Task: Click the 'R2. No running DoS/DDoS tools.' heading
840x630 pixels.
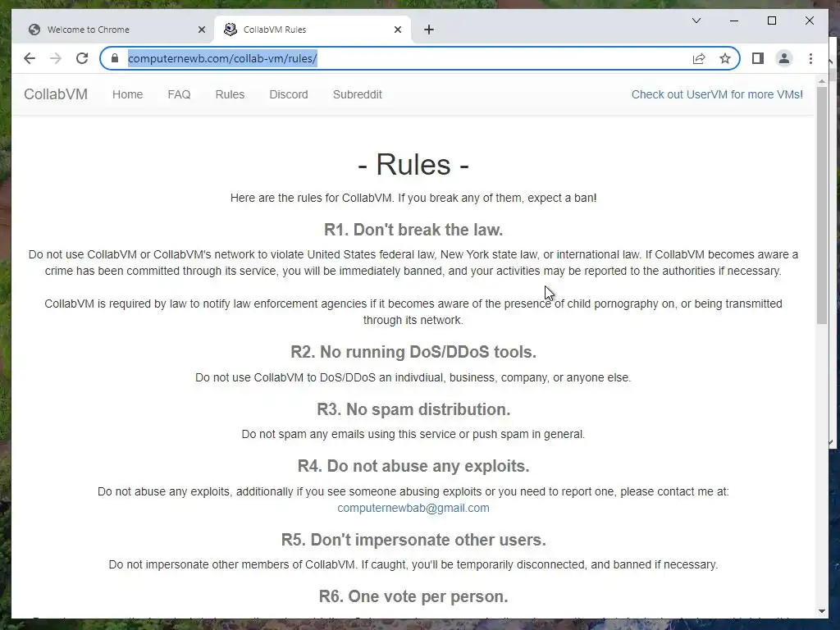Action: point(413,352)
